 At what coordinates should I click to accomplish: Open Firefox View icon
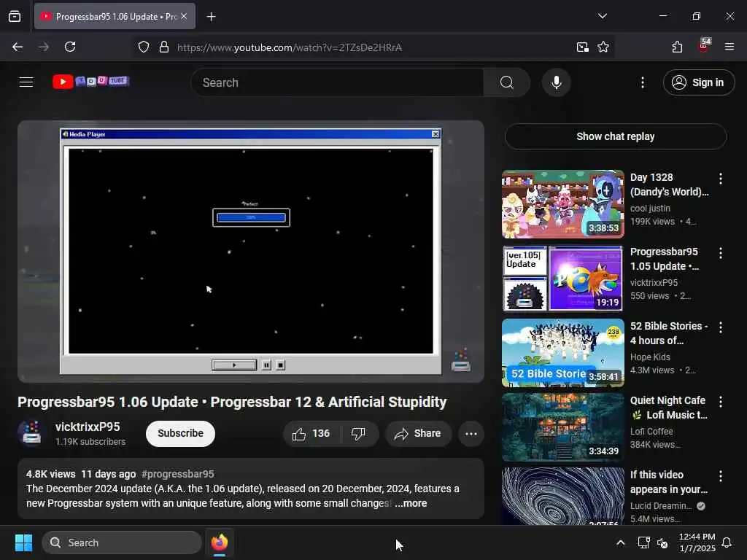tap(15, 17)
